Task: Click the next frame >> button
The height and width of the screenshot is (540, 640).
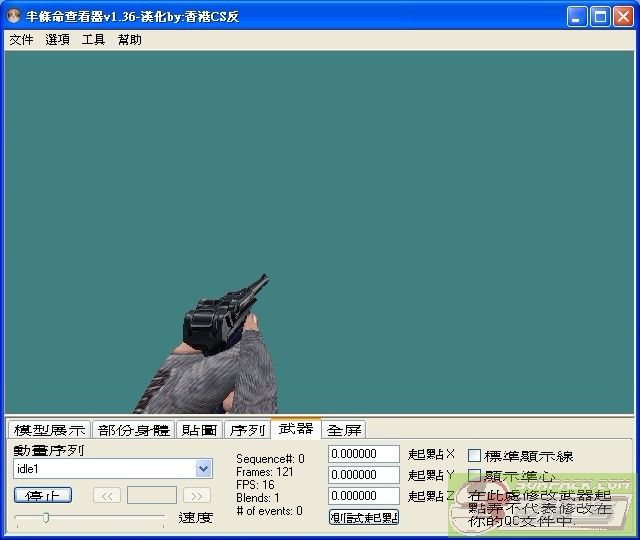Action: [197, 495]
